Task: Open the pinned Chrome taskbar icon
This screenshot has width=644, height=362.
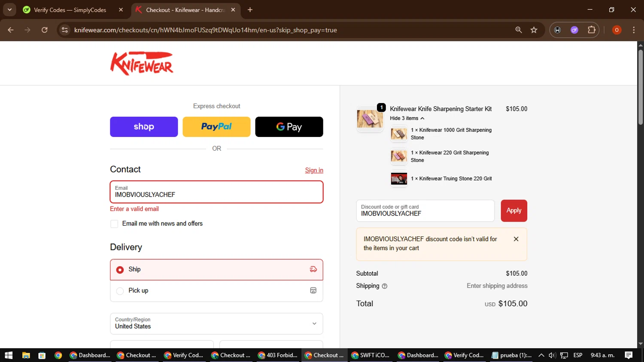Action: [58, 355]
